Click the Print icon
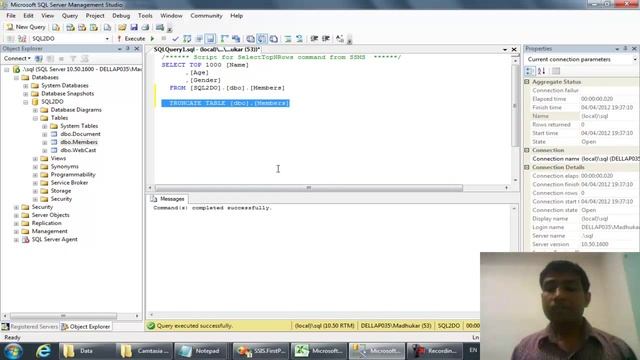The image size is (640, 360). (145, 27)
